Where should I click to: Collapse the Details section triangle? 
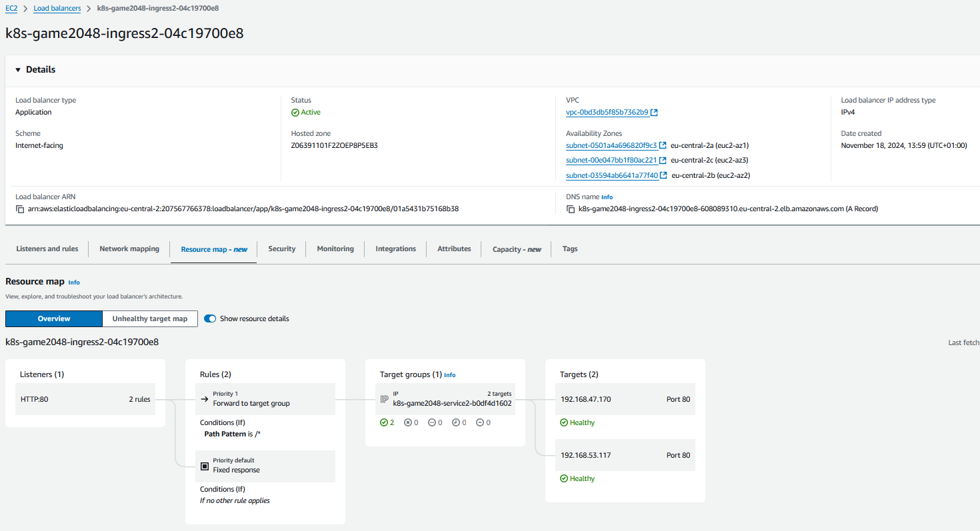tap(18, 70)
